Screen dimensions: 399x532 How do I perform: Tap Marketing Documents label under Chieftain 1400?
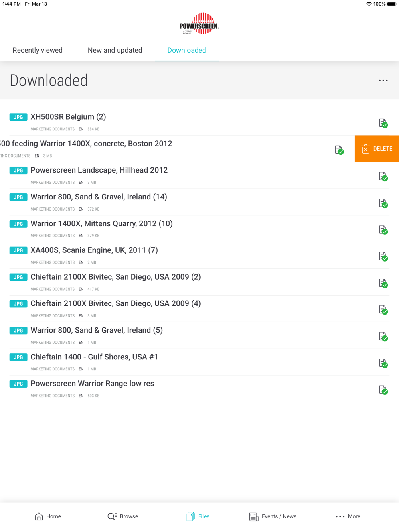coord(52,369)
